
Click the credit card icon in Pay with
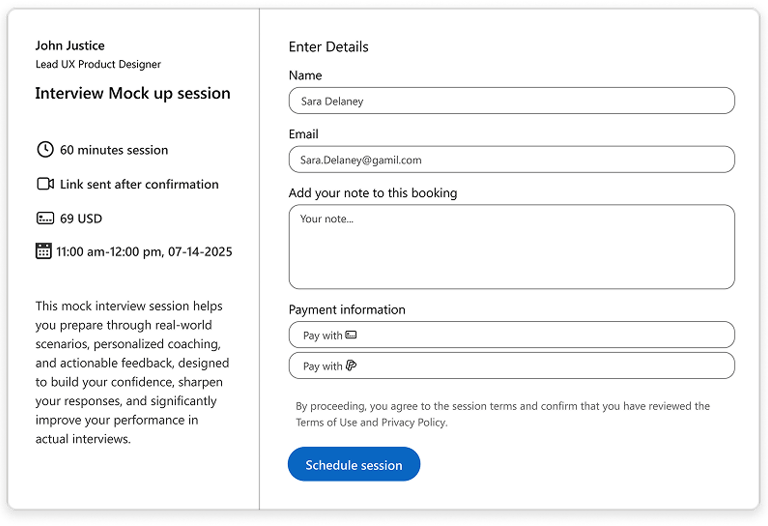(351, 335)
